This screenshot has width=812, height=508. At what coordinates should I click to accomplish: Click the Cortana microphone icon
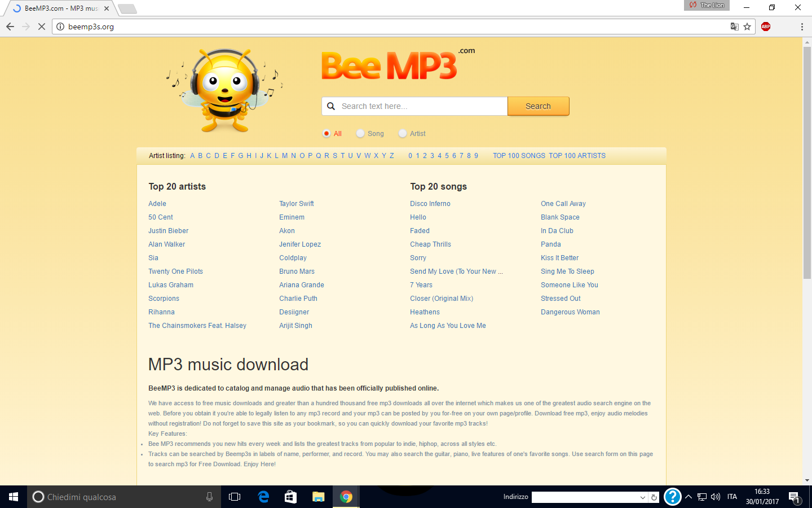pos(209,497)
